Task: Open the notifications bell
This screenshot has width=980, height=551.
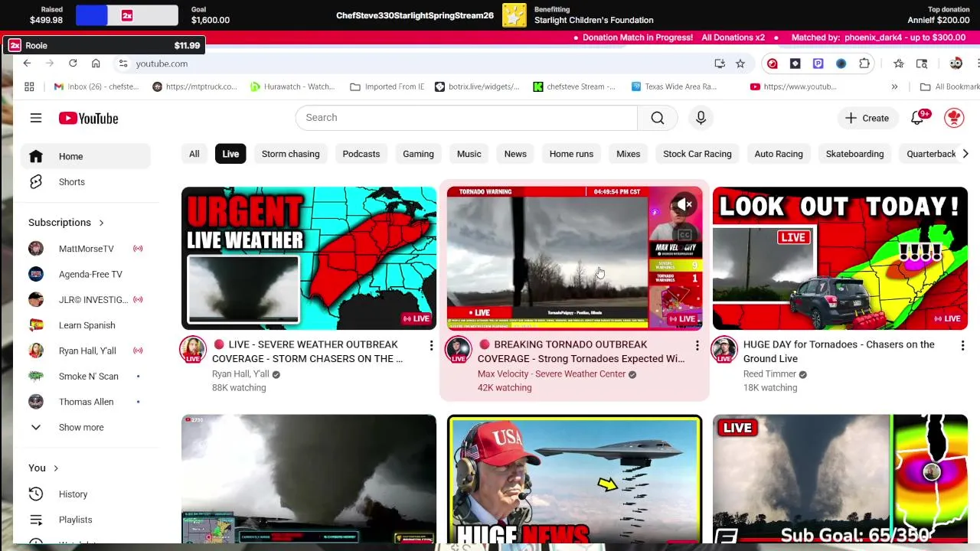Action: coord(917,118)
